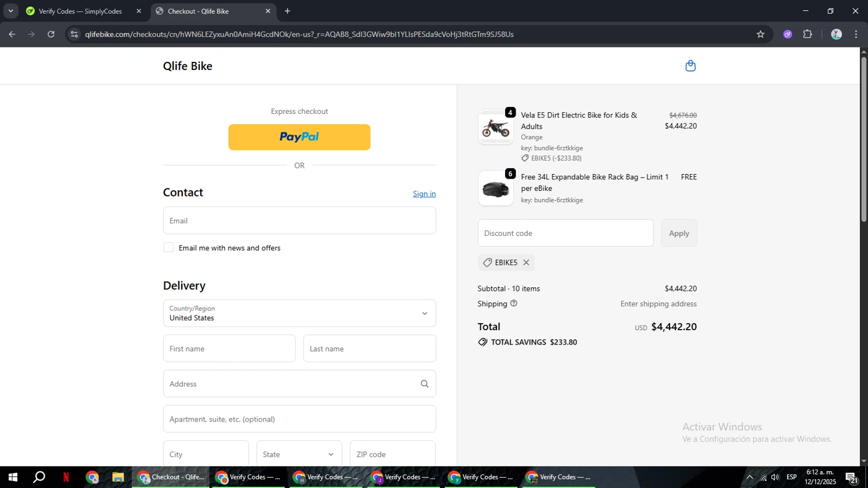Open the Checkout - Qlife taskbar window

[171, 477]
